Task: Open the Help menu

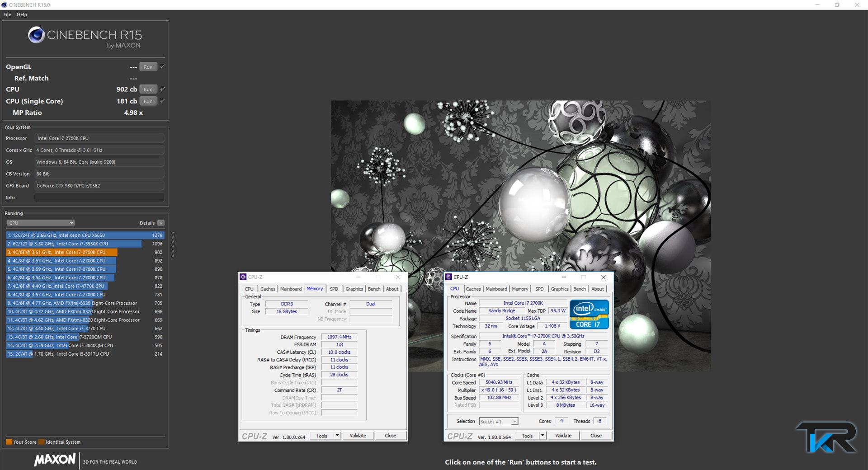Action: [22, 14]
